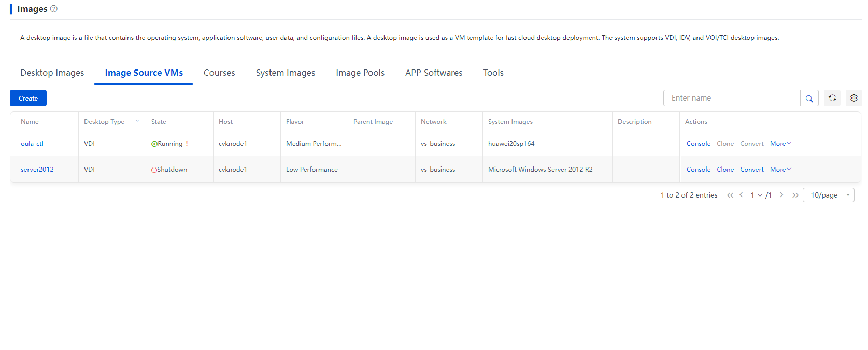The height and width of the screenshot is (350, 868).
Task: Click the orange warning mark beside Running
Action: (x=187, y=144)
